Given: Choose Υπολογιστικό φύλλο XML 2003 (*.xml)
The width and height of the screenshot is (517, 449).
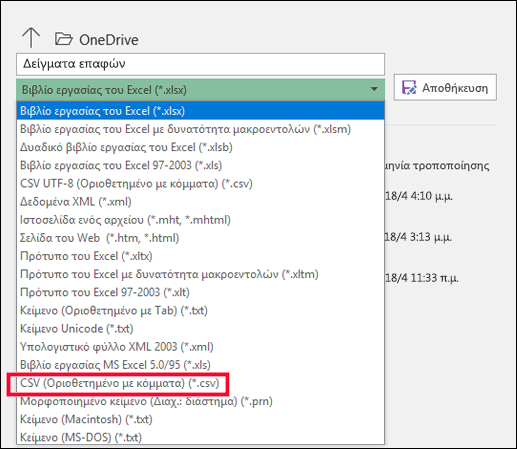Looking at the screenshot, I should click(x=200, y=347).
